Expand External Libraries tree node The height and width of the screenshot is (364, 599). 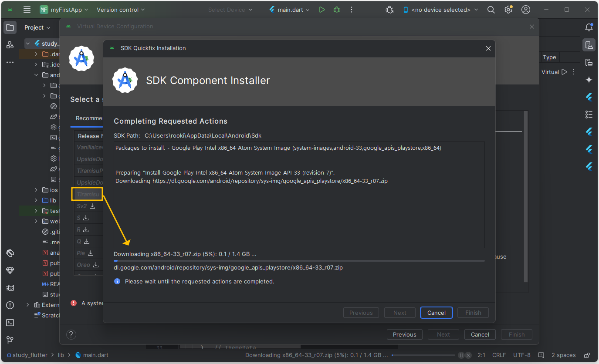(x=28, y=305)
